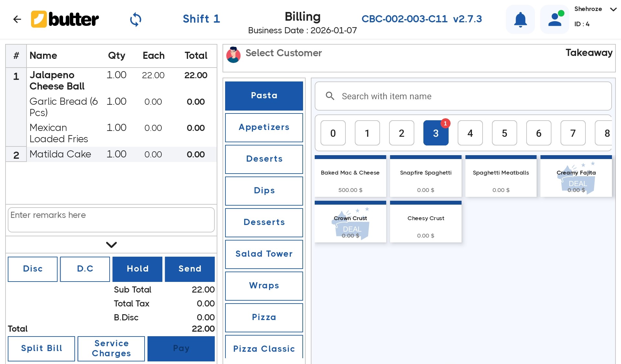Click the search magnifier icon
The image size is (621, 364).
click(330, 96)
